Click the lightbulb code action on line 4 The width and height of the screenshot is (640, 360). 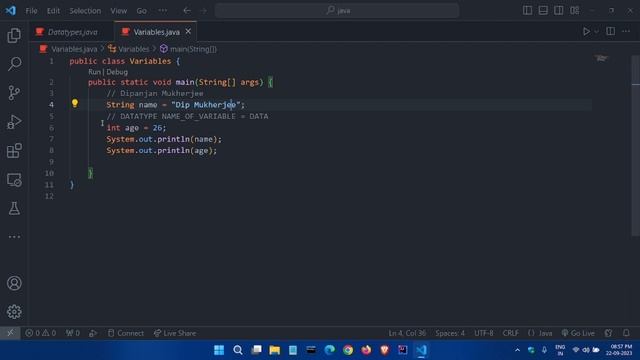75,103
